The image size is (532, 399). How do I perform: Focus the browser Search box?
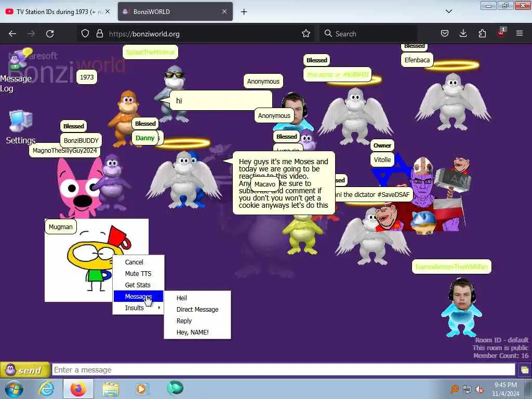(368, 34)
